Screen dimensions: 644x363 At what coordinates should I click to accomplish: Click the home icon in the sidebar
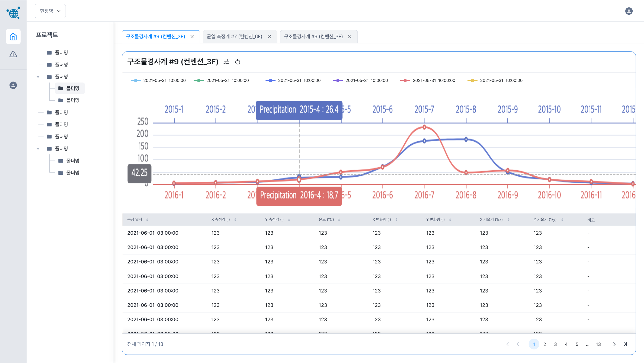click(x=13, y=37)
